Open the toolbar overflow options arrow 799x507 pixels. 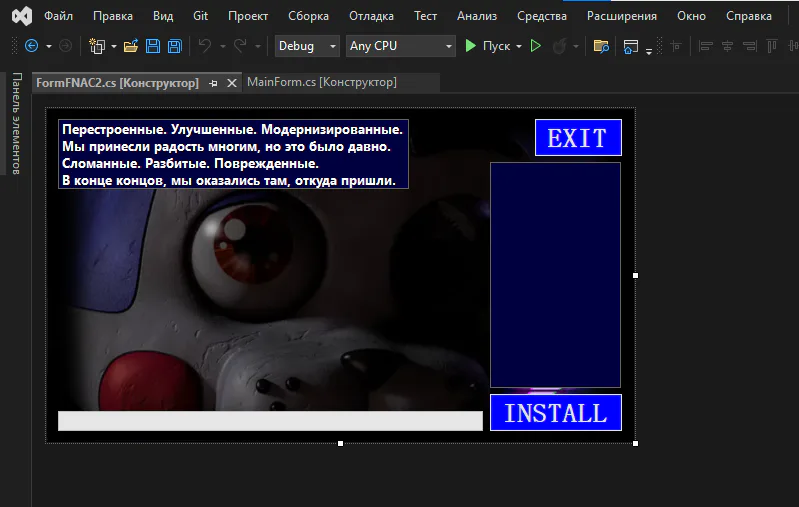coord(649,50)
